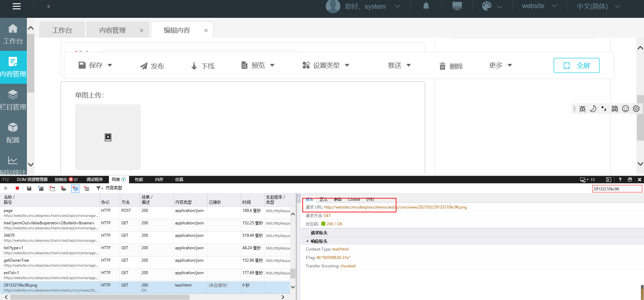The image size is (644, 300).
Task: Select the getOwnerTree request row
Action: (145, 263)
